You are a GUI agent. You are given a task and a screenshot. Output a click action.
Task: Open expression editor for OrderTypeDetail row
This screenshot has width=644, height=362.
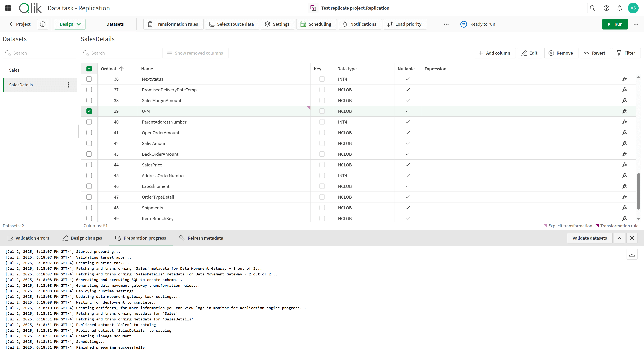point(624,197)
